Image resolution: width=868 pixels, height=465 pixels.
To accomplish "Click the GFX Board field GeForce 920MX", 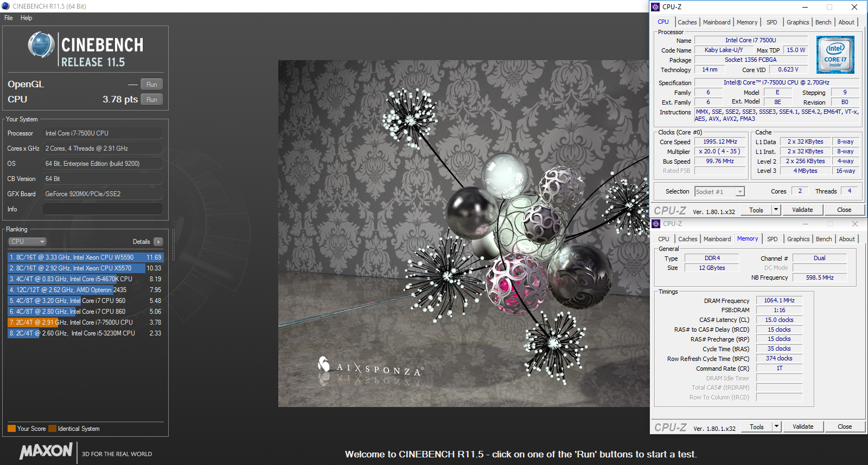I will [x=103, y=194].
